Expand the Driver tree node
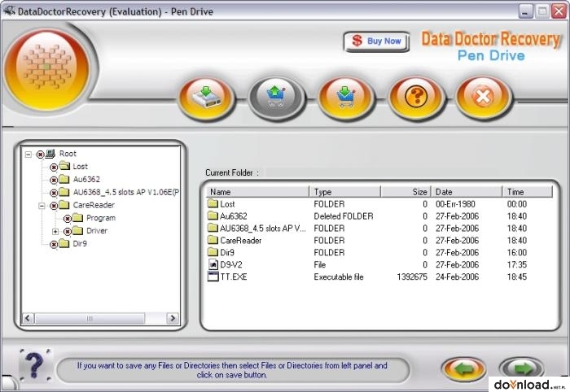Image resolution: width=570 pixels, height=392 pixels. point(55,232)
